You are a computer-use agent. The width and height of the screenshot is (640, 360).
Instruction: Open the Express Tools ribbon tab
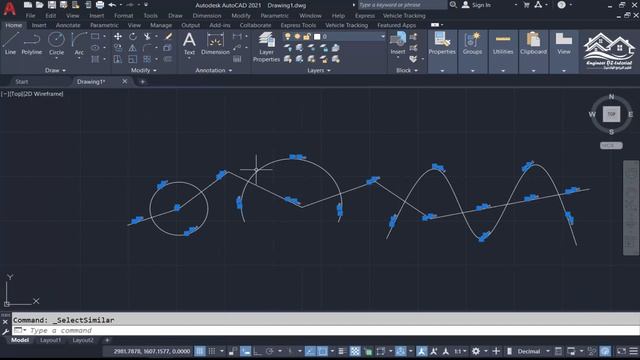click(298, 25)
